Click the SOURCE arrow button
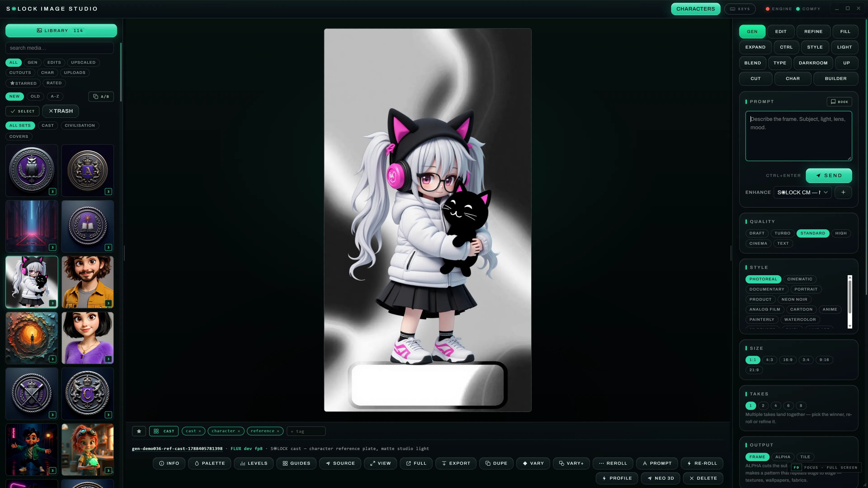The width and height of the screenshot is (868, 488). point(340,463)
